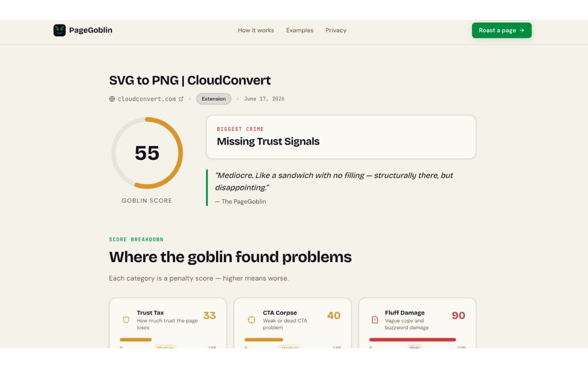Click the external link icon after cloudconvert.com
The image size is (588, 368).
point(181,99)
